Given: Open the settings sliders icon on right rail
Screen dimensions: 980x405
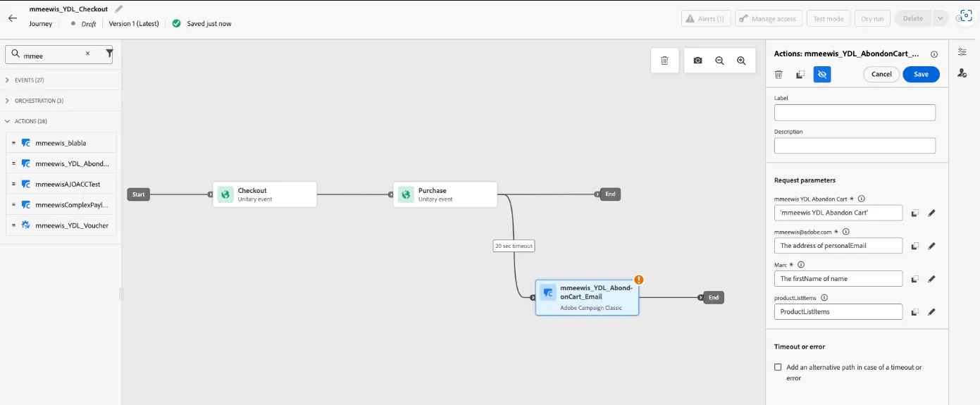Looking at the screenshot, I should click(x=962, y=52).
